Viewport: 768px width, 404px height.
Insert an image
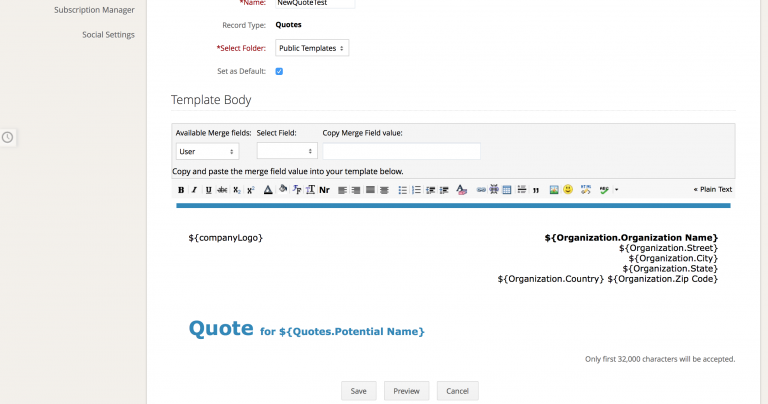click(553, 190)
